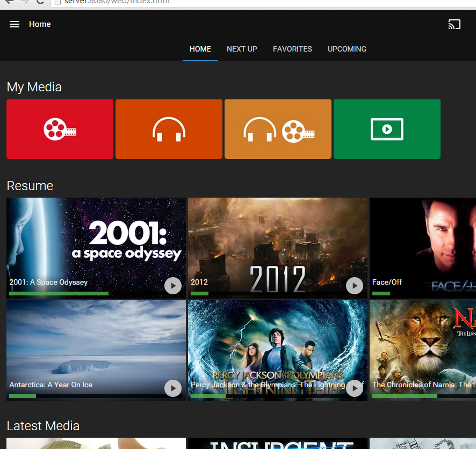
Task: Switch to the NEXT UP tab
Action: coord(242,49)
